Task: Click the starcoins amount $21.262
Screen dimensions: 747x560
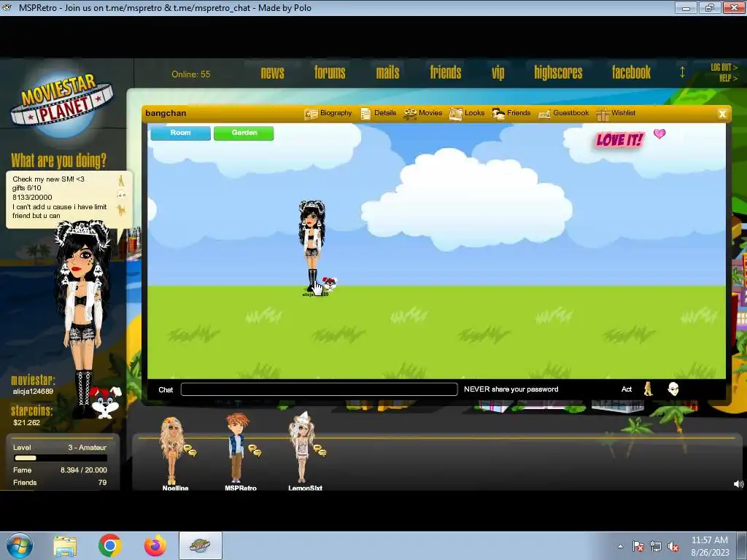Action: pos(27,422)
